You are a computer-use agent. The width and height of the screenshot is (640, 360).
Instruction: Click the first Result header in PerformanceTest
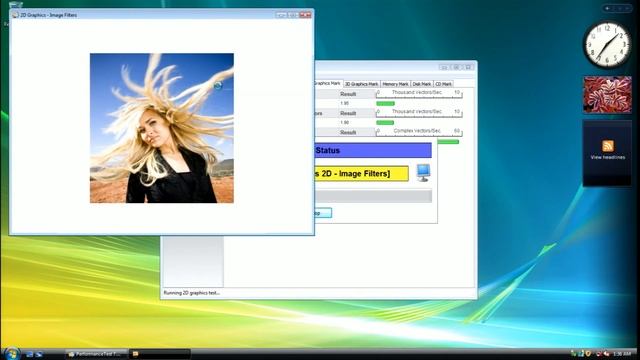(x=348, y=94)
